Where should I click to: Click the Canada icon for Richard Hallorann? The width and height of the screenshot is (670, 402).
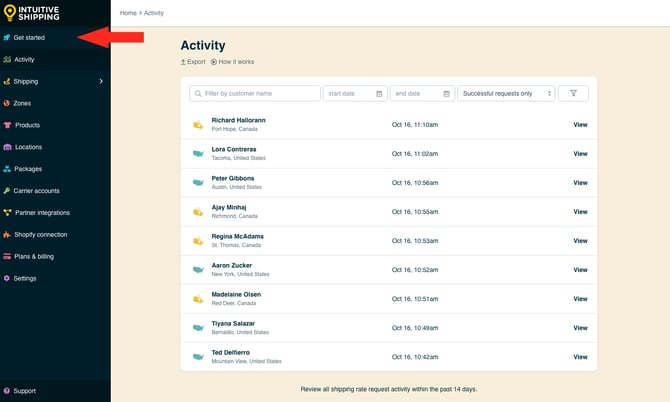(x=198, y=125)
